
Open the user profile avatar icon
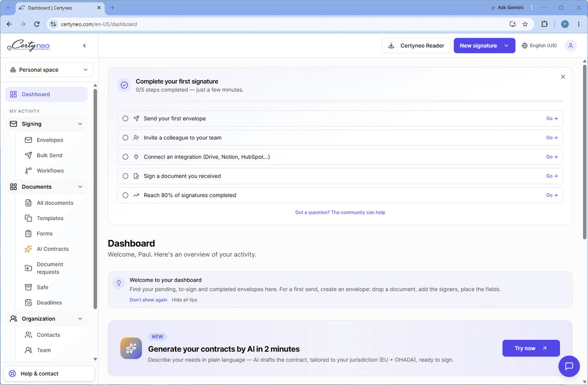pos(571,45)
